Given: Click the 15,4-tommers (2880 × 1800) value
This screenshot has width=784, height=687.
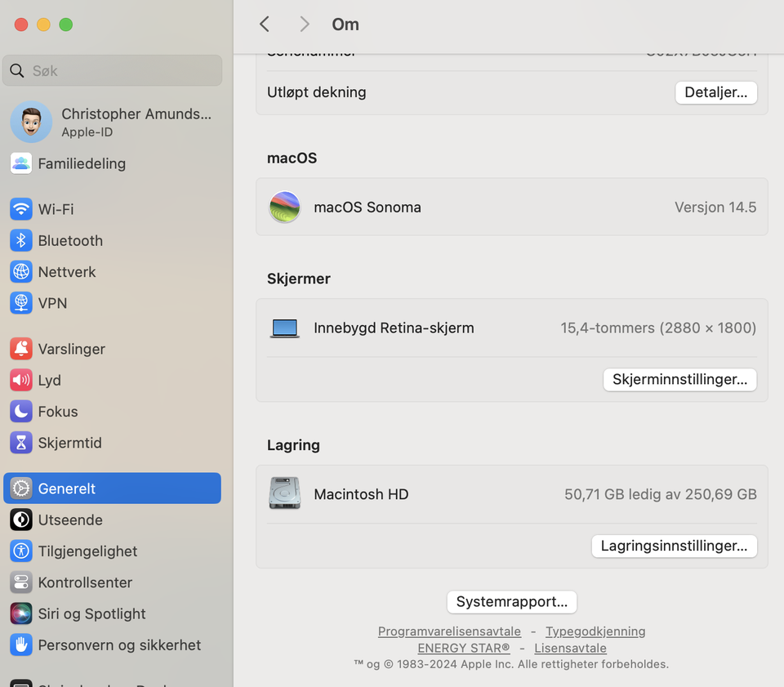Looking at the screenshot, I should click(658, 328).
